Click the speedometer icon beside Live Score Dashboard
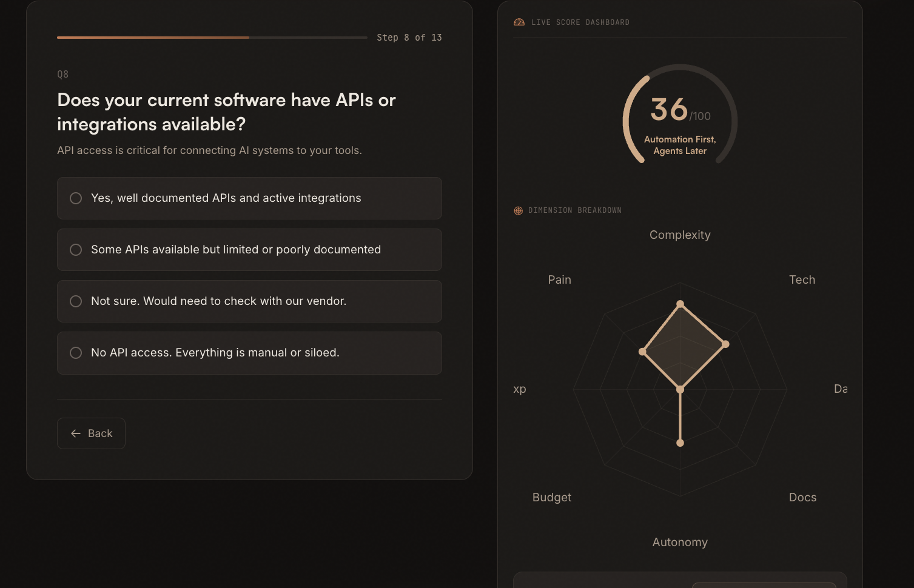Screen dimensions: 914x588 click(519, 22)
